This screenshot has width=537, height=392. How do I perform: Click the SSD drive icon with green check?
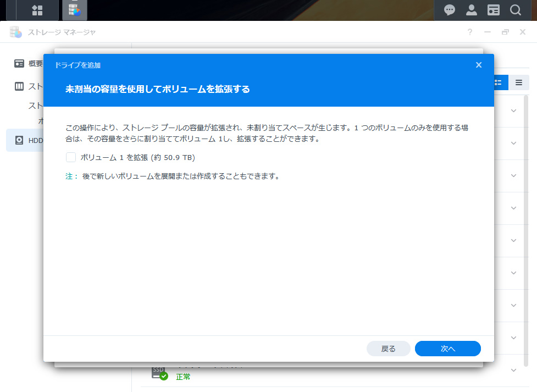[x=159, y=373]
